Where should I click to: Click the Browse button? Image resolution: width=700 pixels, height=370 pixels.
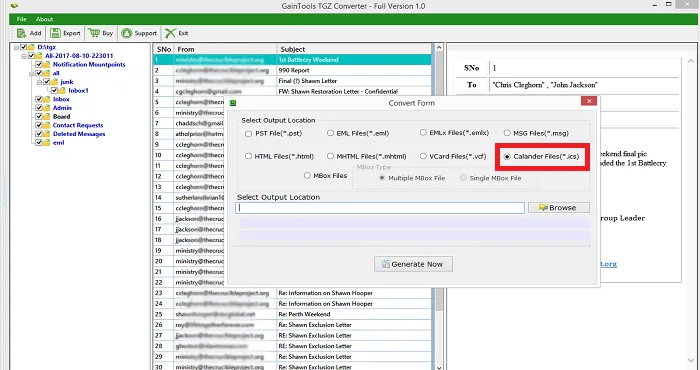click(x=558, y=208)
